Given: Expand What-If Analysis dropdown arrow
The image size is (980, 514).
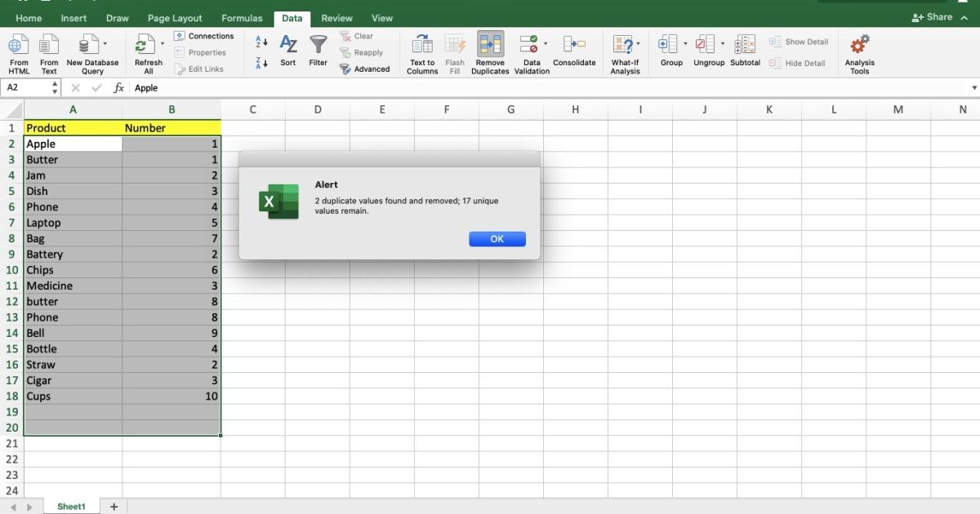Looking at the screenshot, I should coord(638,43).
